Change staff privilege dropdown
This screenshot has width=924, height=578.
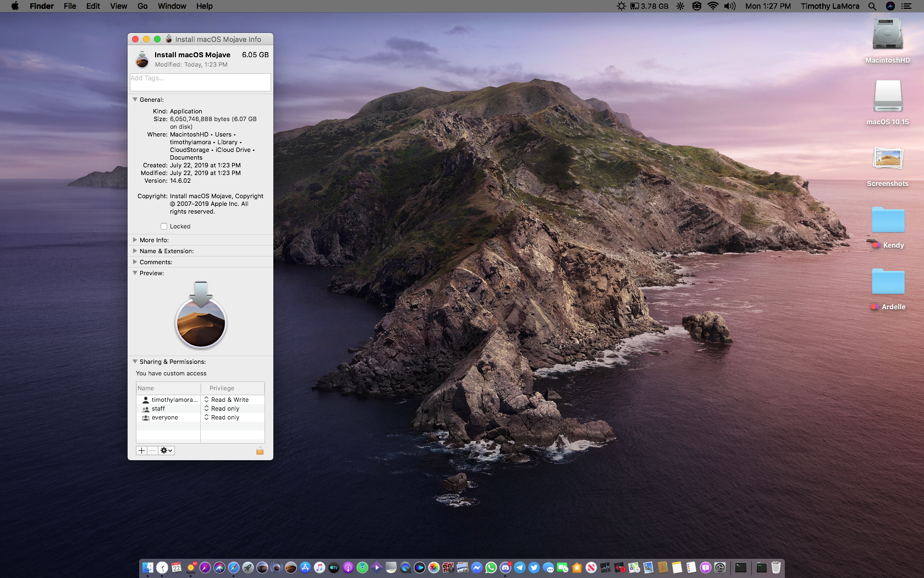tap(222, 408)
